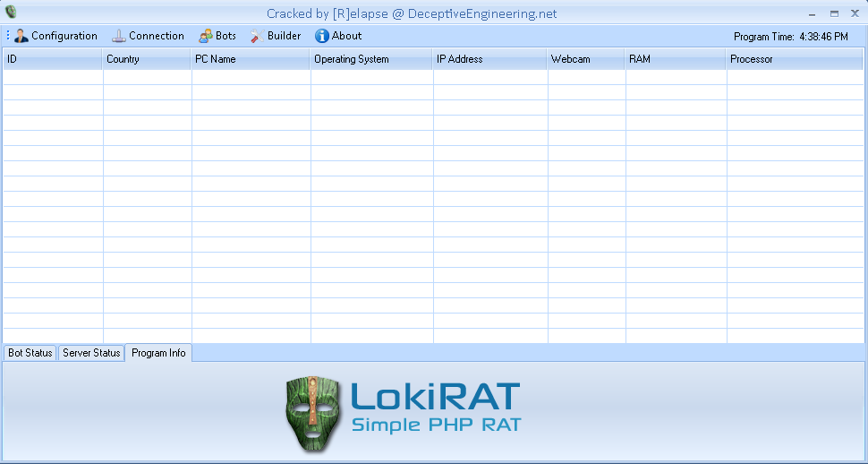Image resolution: width=868 pixels, height=464 pixels.
Task: Select the Webcam column header
Action: pos(586,59)
